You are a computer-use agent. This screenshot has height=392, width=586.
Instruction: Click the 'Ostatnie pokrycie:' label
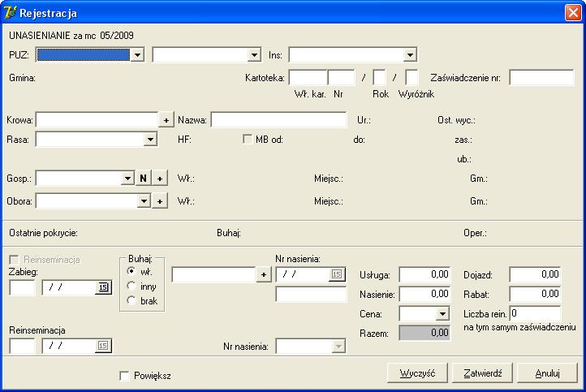(x=43, y=233)
